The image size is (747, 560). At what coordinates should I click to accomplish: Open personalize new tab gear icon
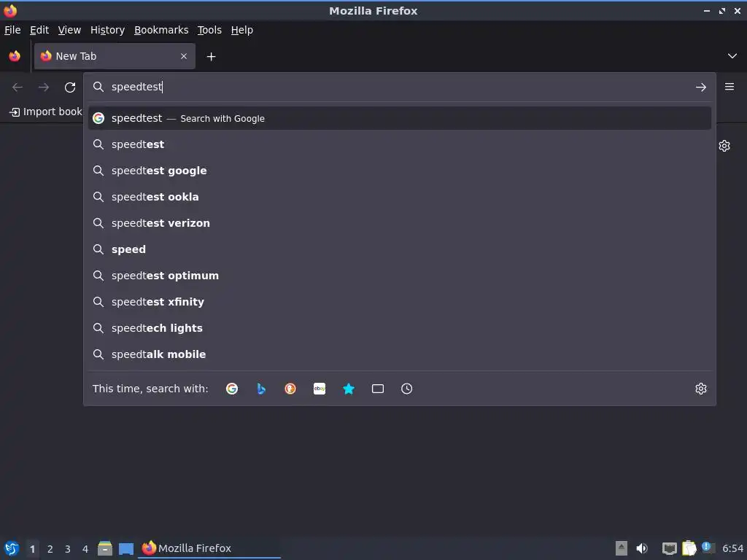(x=724, y=146)
